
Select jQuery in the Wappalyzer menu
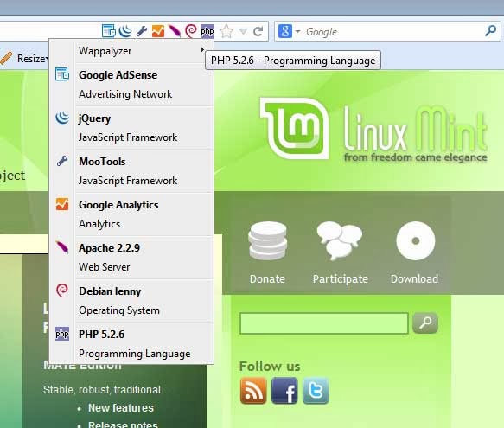[131, 128]
